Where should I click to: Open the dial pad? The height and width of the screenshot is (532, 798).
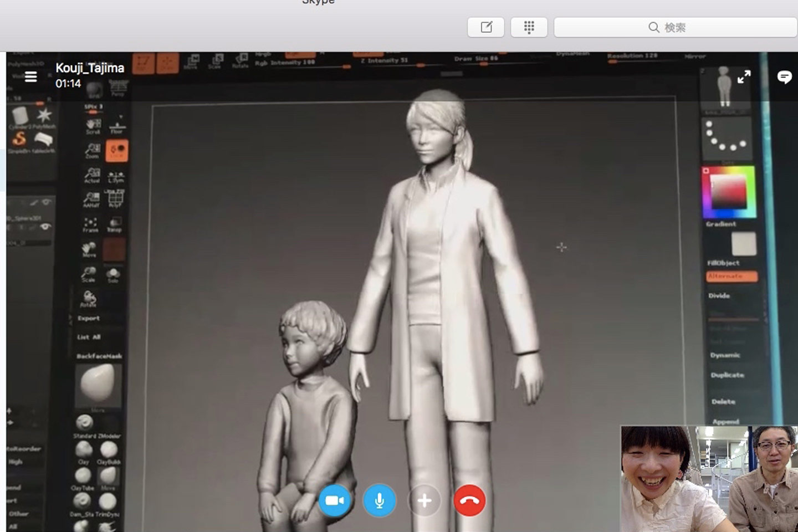coord(529,27)
